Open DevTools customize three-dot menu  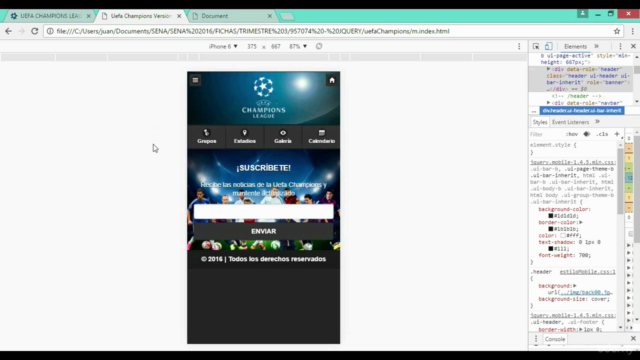[x=620, y=46]
